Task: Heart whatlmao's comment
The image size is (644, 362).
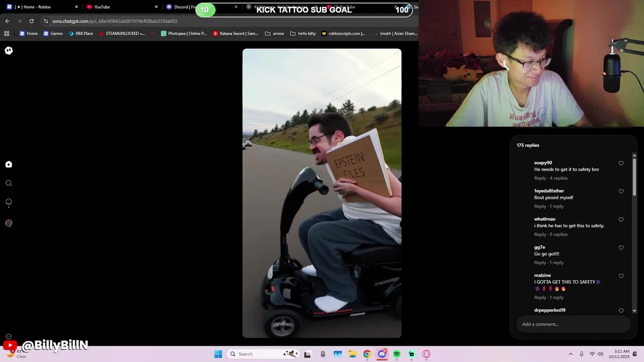Action: click(x=621, y=220)
